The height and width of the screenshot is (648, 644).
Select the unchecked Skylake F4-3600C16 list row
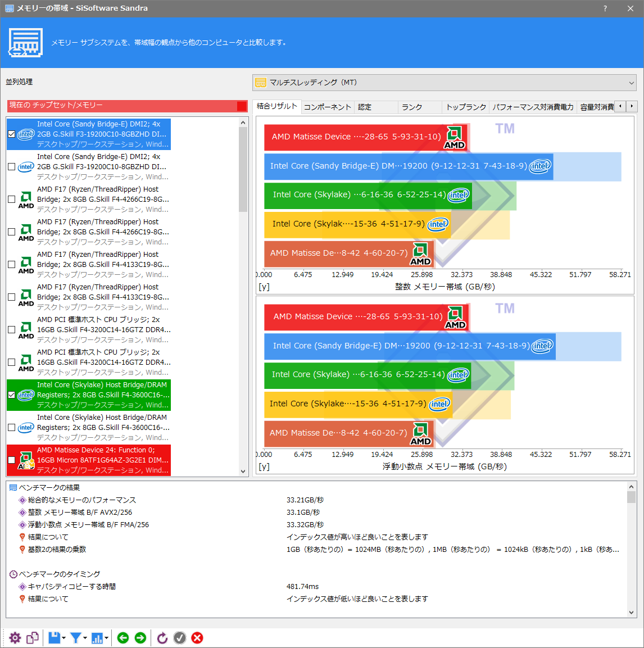(89, 427)
